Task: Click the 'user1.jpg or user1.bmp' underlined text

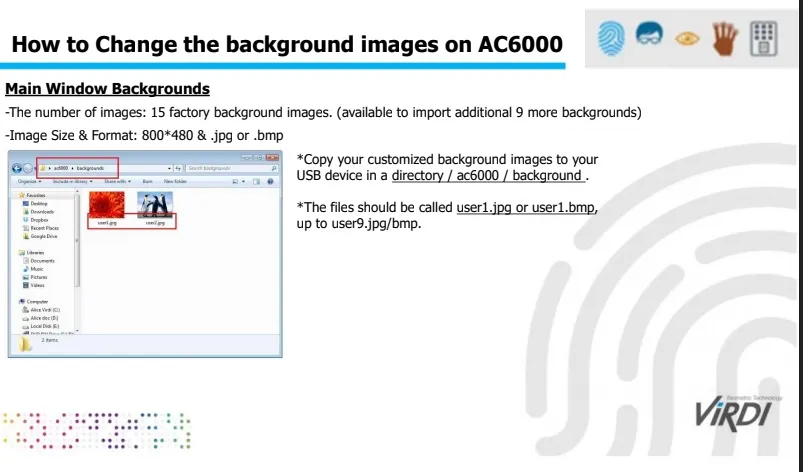Action: point(525,207)
